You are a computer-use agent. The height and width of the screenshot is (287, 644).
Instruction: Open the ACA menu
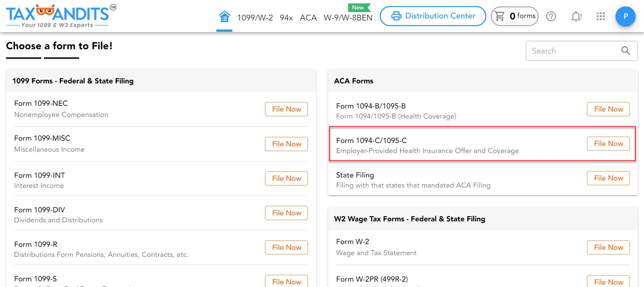308,18
